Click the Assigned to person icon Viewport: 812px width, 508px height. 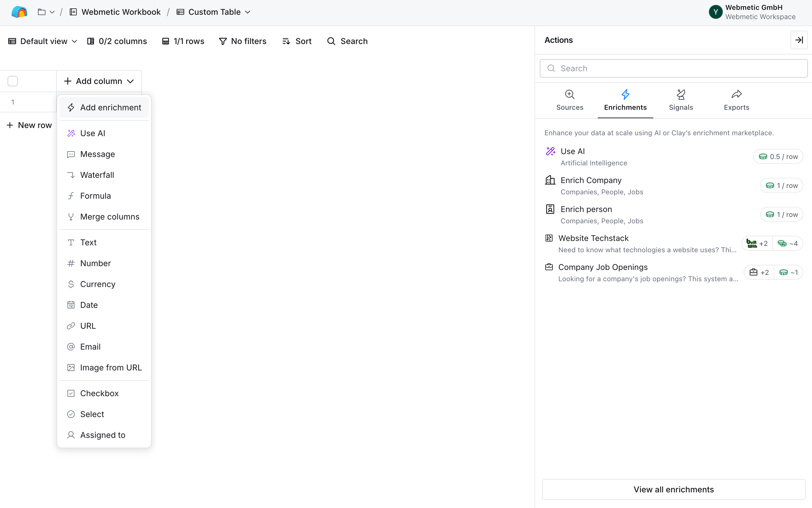(71, 435)
